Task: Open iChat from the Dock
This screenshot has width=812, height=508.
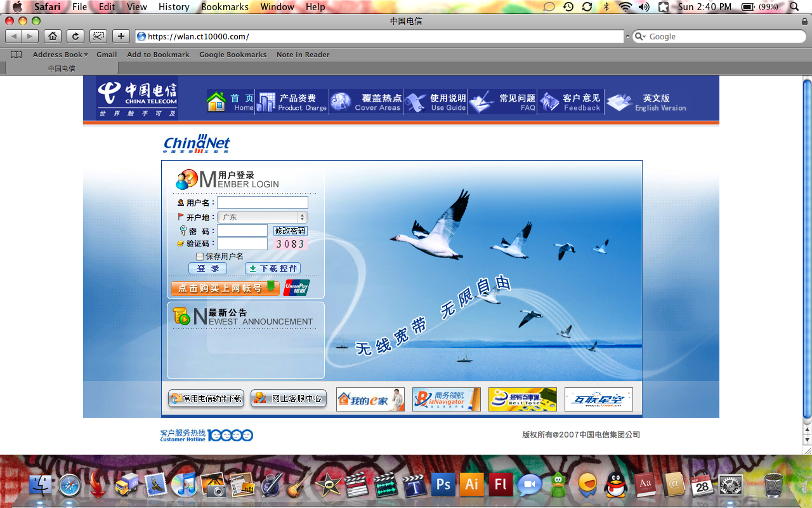Action: coord(529,485)
